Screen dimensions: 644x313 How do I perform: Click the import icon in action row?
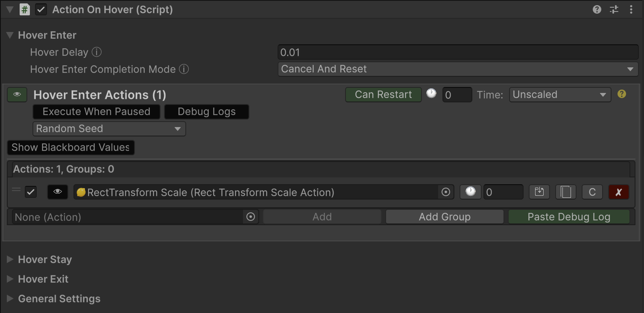point(539,192)
